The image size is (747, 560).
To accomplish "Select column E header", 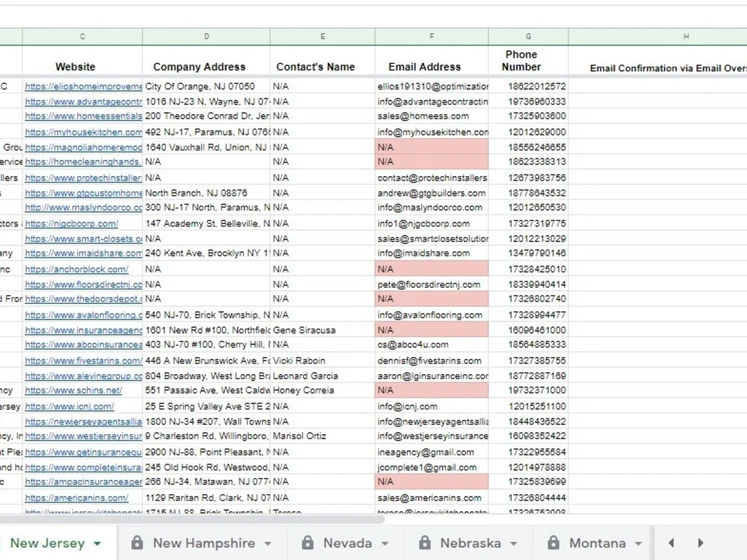I will 323,36.
